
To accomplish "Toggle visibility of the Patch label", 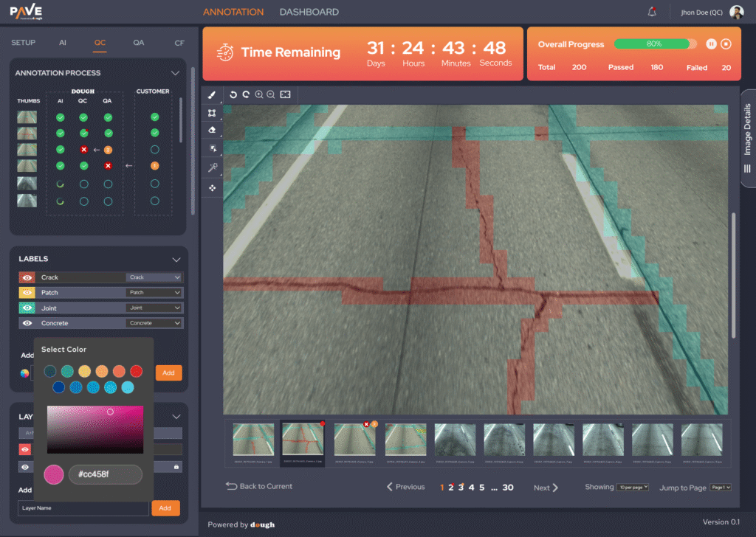I will click(x=27, y=293).
